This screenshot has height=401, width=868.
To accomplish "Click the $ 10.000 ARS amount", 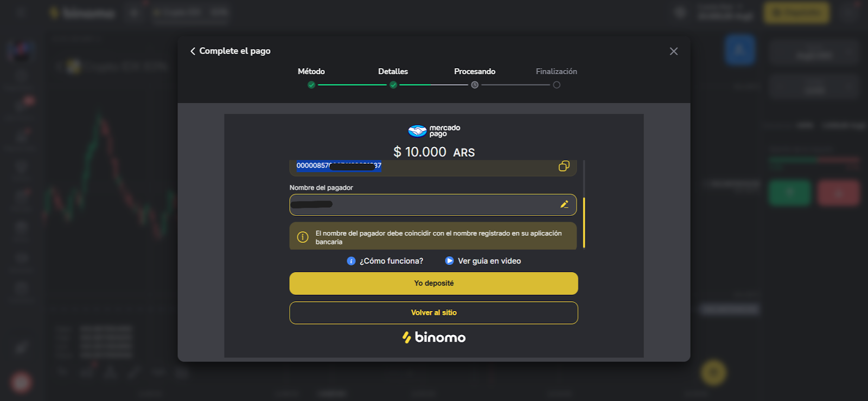I will pyautogui.click(x=434, y=152).
